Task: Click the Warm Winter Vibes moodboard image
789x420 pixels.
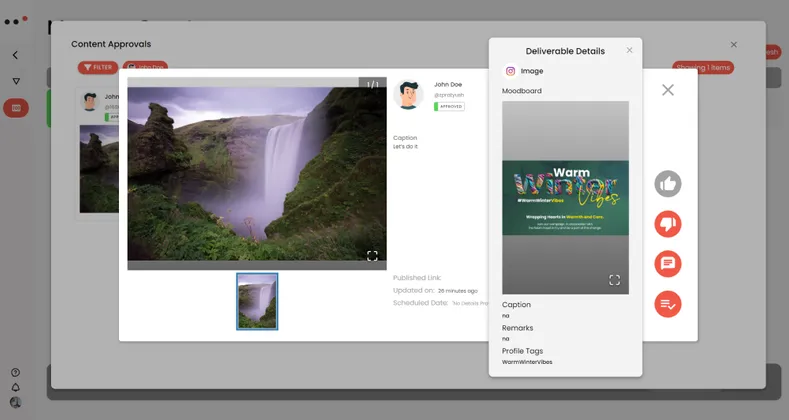Action: (565, 197)
